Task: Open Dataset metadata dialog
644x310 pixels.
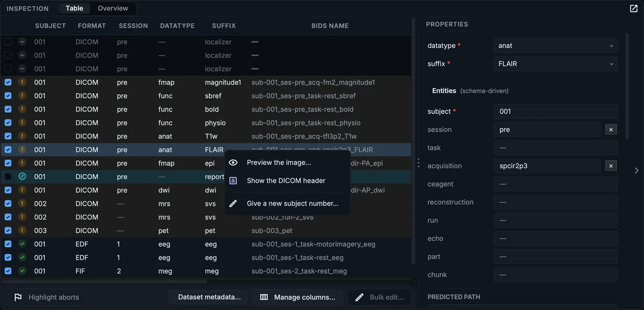Action: (209, 298)
